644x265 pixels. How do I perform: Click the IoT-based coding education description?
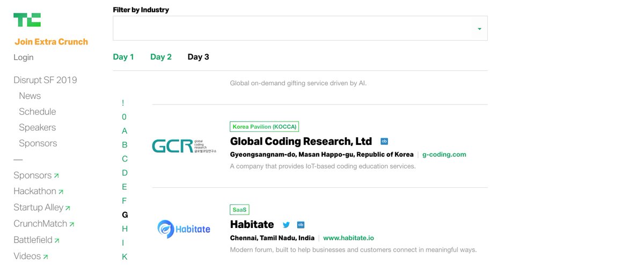pyautogui.click(x=323, y=166)
